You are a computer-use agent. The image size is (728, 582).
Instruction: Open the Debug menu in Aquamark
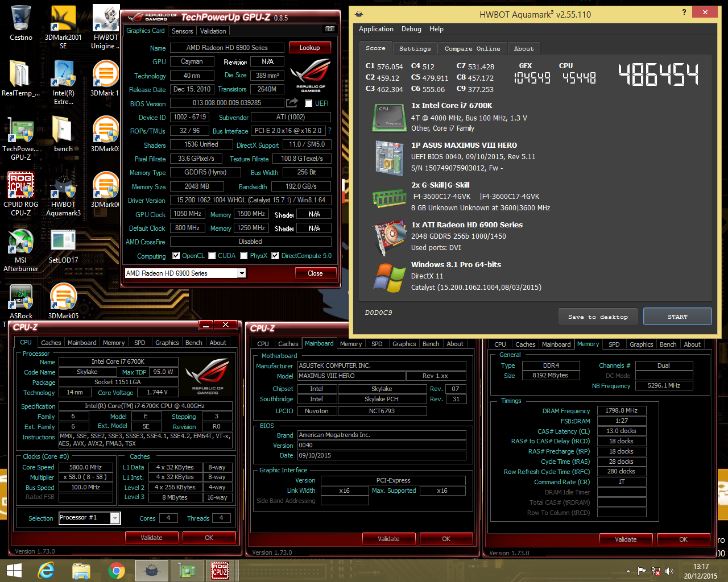point(411,29)
